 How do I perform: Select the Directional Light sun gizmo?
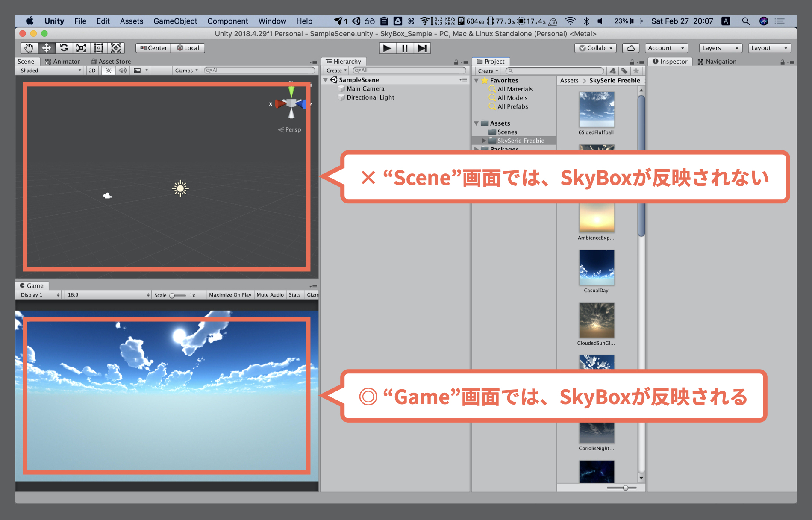pos(180,188)
